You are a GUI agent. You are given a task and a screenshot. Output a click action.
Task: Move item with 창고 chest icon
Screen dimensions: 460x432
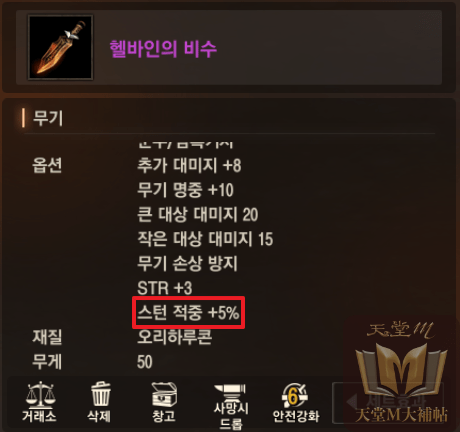pos(164,403)
